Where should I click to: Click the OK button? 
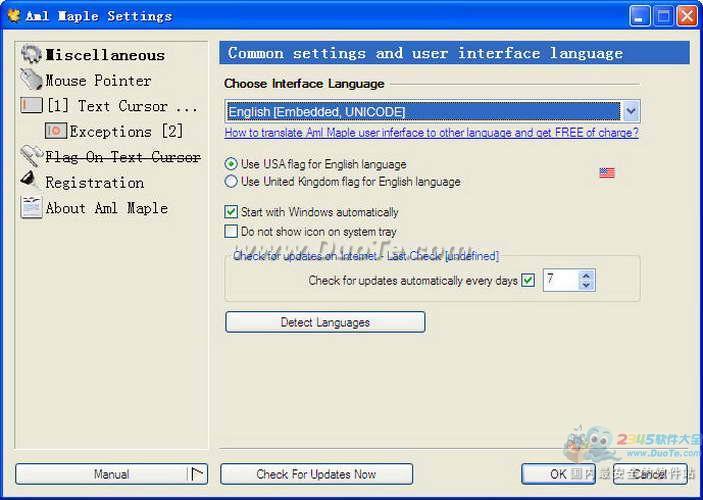pos(558,474)
